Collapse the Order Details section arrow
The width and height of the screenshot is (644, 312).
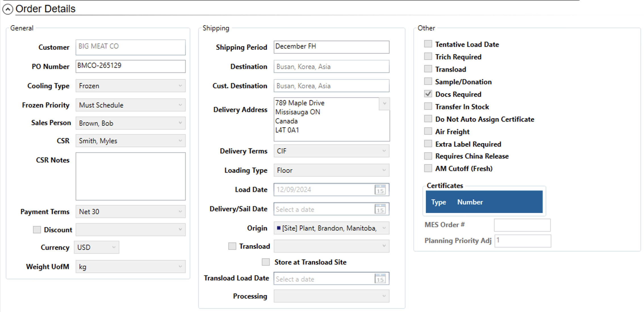8,9
